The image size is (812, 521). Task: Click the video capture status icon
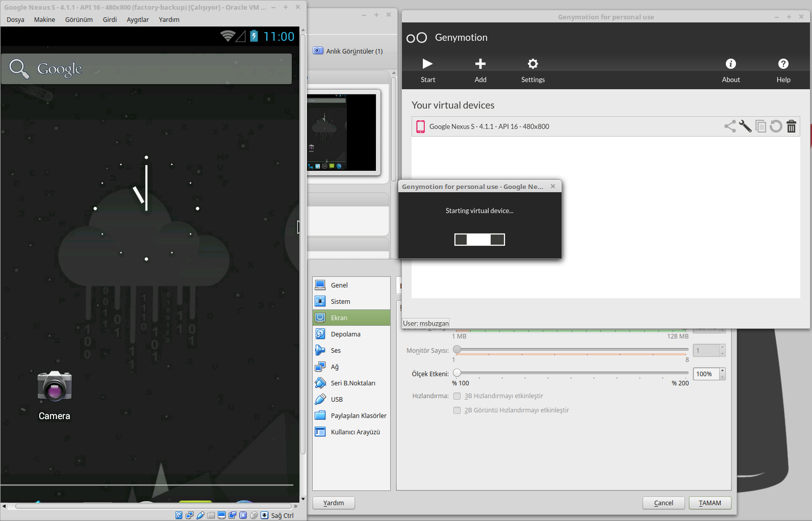[x=232, y=515]
